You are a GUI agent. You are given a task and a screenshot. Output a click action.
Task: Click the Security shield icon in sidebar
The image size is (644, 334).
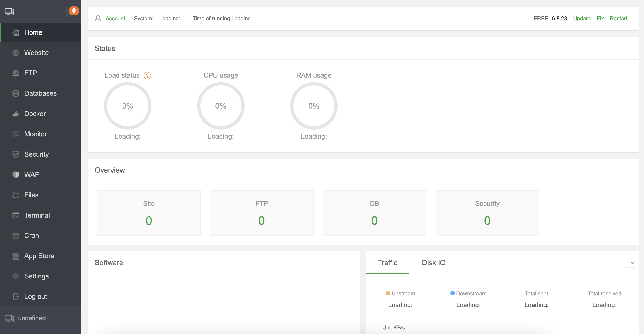click(x=16, y=154)
